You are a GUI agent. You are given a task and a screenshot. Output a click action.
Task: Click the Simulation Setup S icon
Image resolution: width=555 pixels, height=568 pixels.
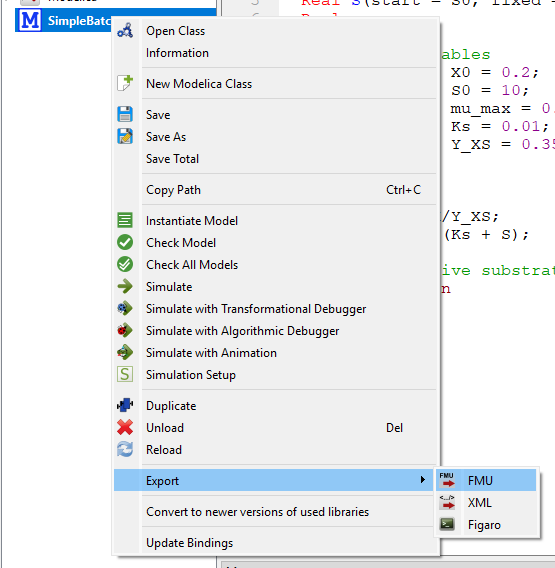pyautogui.click(x=125, y=374)
